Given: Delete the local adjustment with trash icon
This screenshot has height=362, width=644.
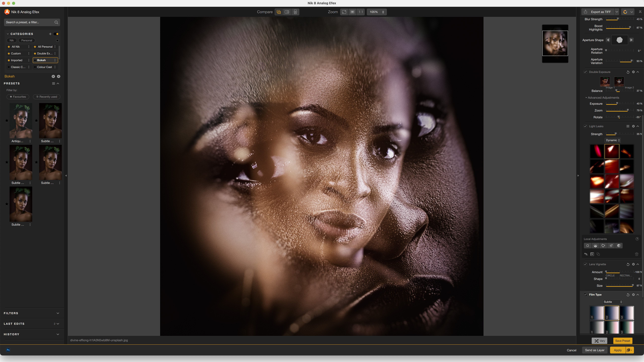Looking at the screenshot, I should [x=637, y=254].
